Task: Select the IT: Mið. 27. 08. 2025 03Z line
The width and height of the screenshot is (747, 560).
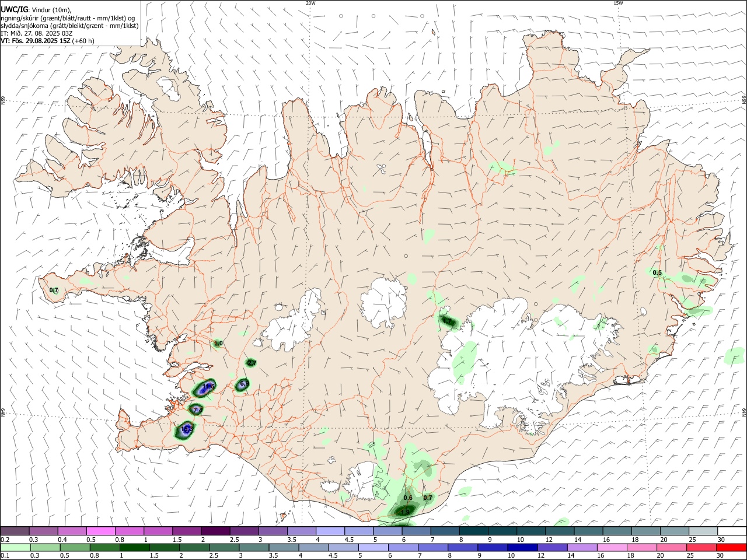Action: [x=37, y=33]
